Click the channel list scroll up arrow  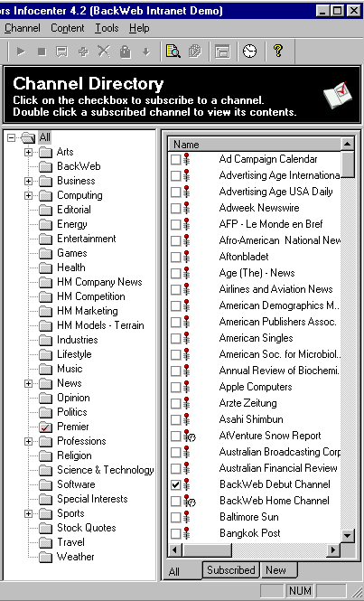(347, 144)
